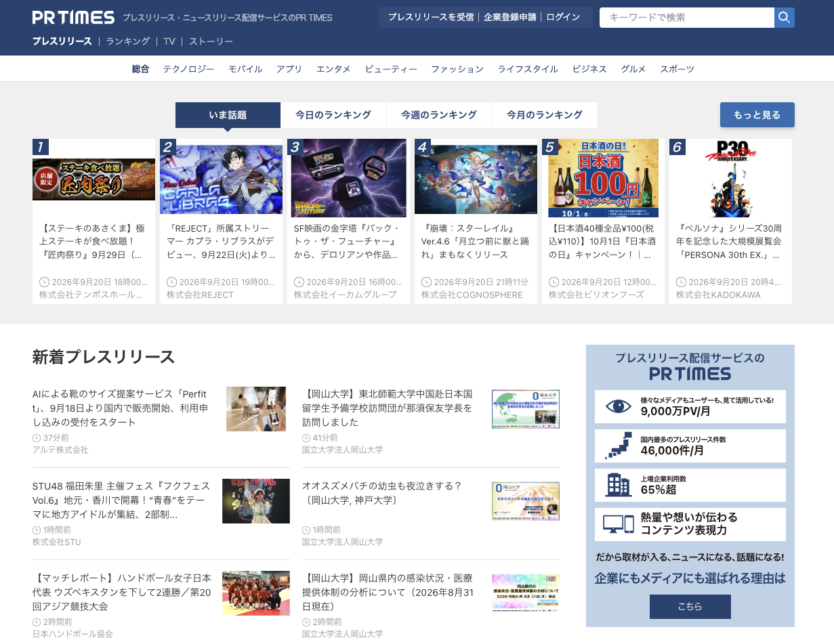This screenshot has width=834, height=644.
Task: Click company name 株式会社KADOKAWA
Action: (718, 295)
